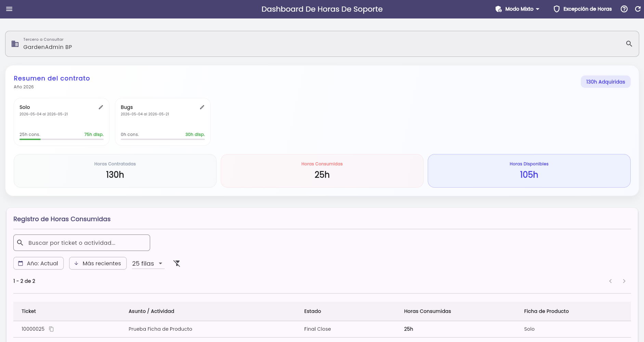Viewport: 644px width, 342px height.
Task: Click the Solo value in Ficha column
Action: click(x=529, y=329)
